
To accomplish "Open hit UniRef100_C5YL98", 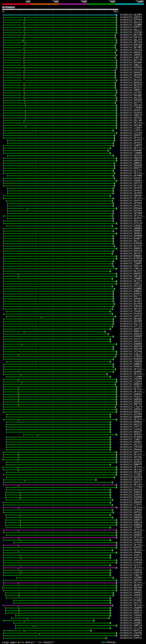I will [x=131, y=70].
